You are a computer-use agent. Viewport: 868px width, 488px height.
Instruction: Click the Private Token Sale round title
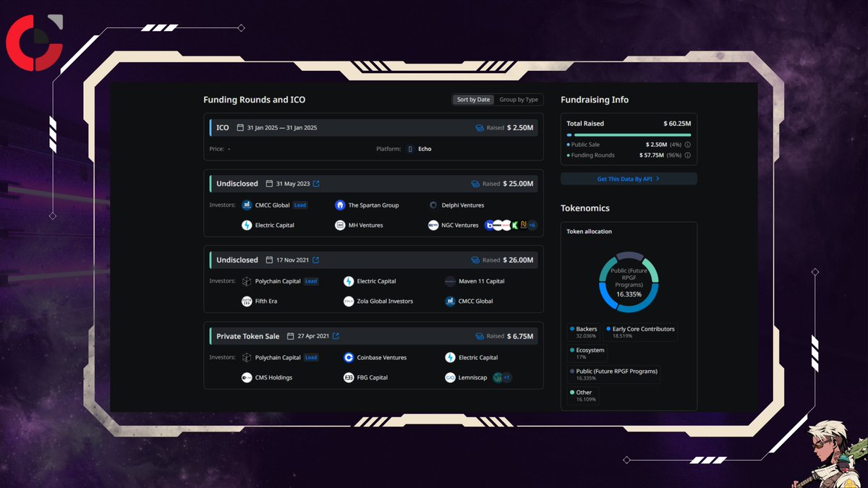click(x=247, y=336)
